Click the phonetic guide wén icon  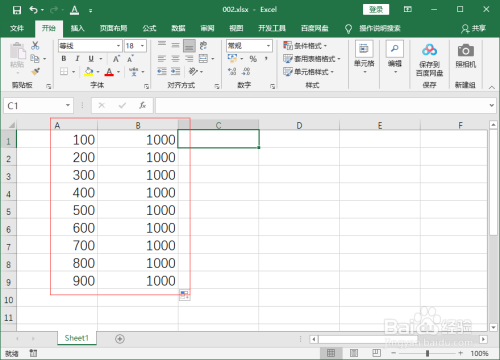pyautogui.click(x=134, y=71)
